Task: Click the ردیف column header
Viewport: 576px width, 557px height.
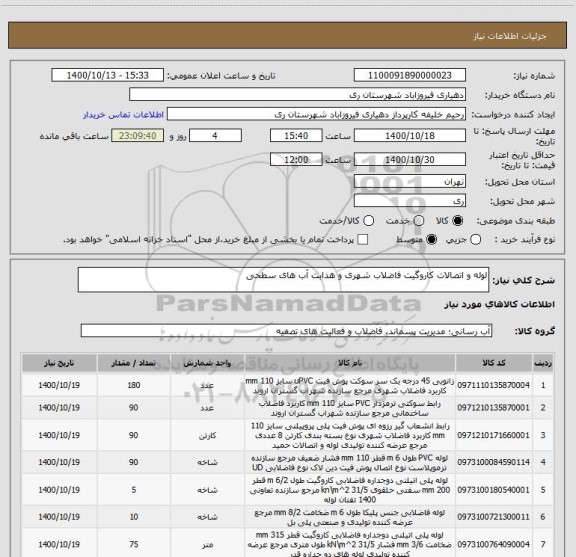Action: pyautogui.click(x=543, y=363)
